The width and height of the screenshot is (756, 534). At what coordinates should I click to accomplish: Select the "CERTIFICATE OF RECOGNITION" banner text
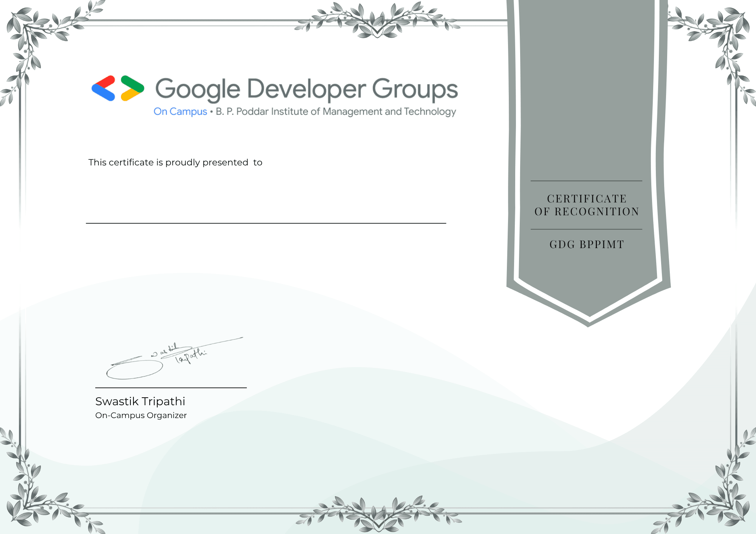coord(587,205)
